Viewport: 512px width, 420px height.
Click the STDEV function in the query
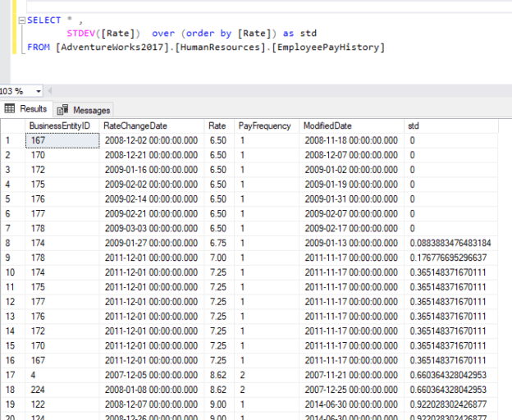click(x=81, y=34)
